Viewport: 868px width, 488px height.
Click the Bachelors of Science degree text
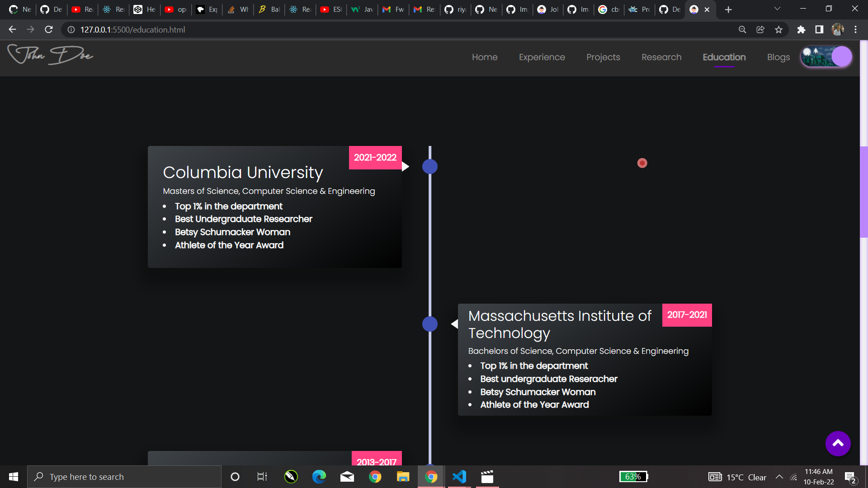click(578, 351)
